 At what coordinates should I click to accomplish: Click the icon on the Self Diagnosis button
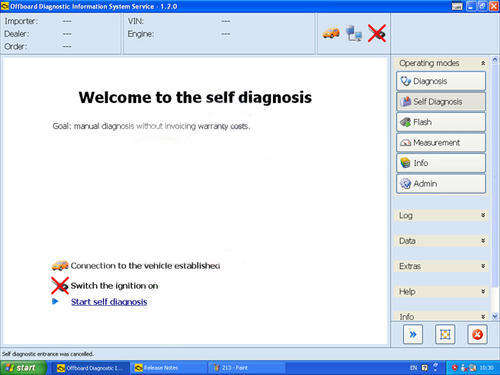coord(405,102)
